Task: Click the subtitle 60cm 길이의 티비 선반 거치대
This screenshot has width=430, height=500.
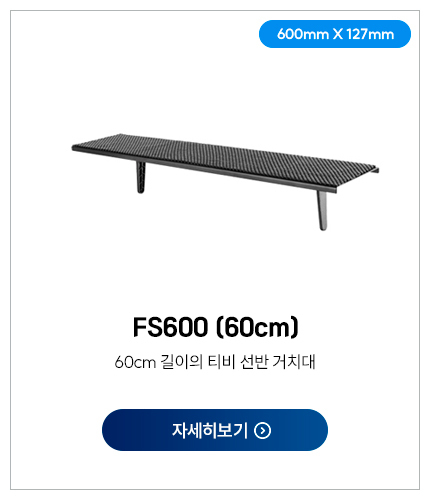Action: coord(215,362)
